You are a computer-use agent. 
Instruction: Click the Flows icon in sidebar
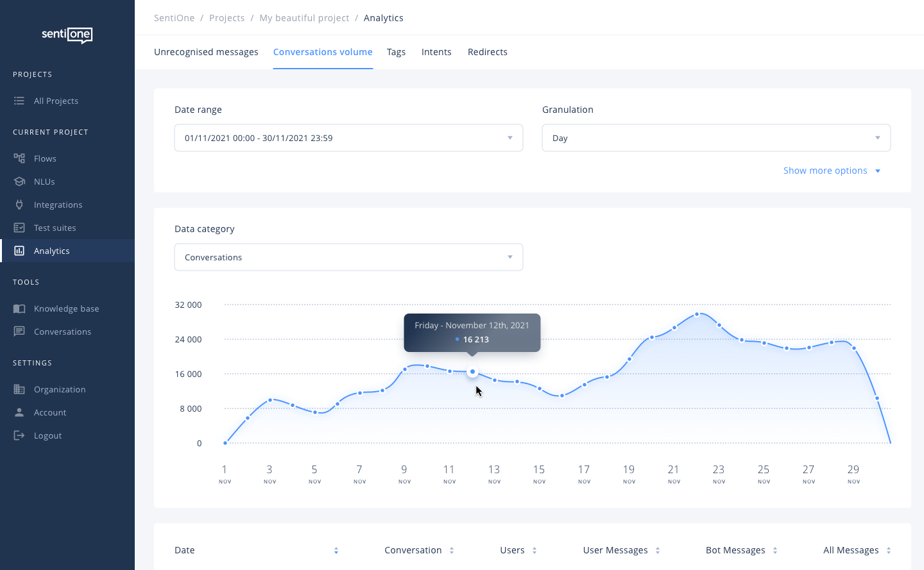[x=19, y=158]
